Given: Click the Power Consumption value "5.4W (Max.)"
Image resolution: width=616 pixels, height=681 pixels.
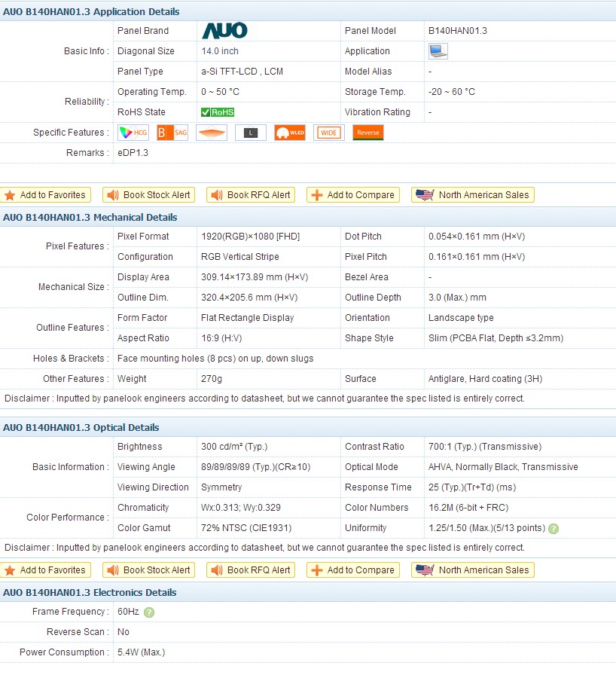Looking at the screenshot, I should (141, 652).
